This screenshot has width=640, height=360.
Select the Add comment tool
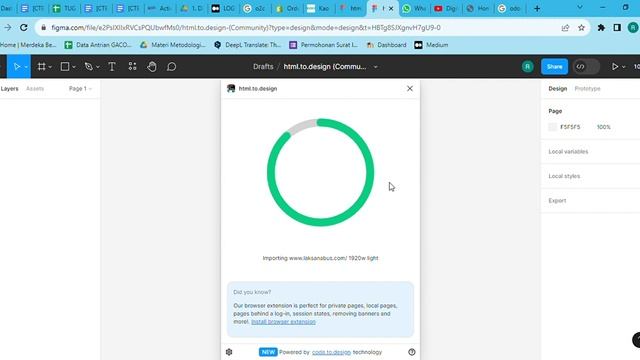[x=171, y=67]
